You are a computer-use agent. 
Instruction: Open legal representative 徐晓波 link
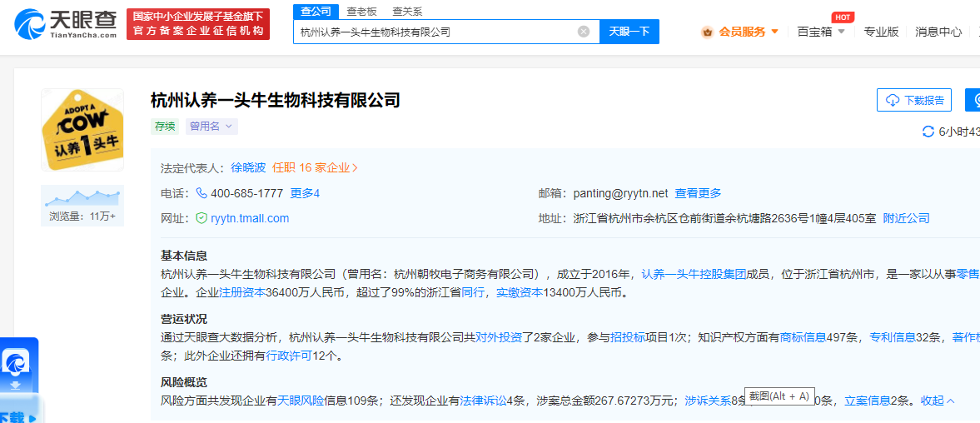point(248,167)
